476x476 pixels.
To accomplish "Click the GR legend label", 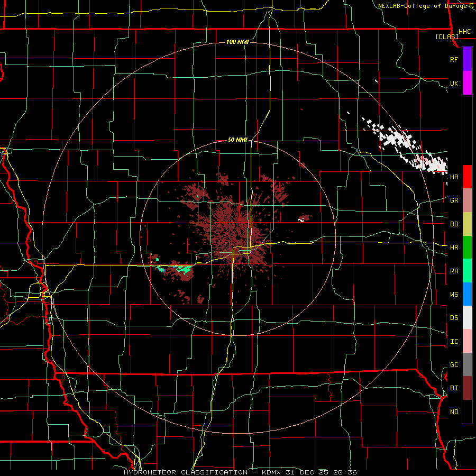I will point(454,200).
